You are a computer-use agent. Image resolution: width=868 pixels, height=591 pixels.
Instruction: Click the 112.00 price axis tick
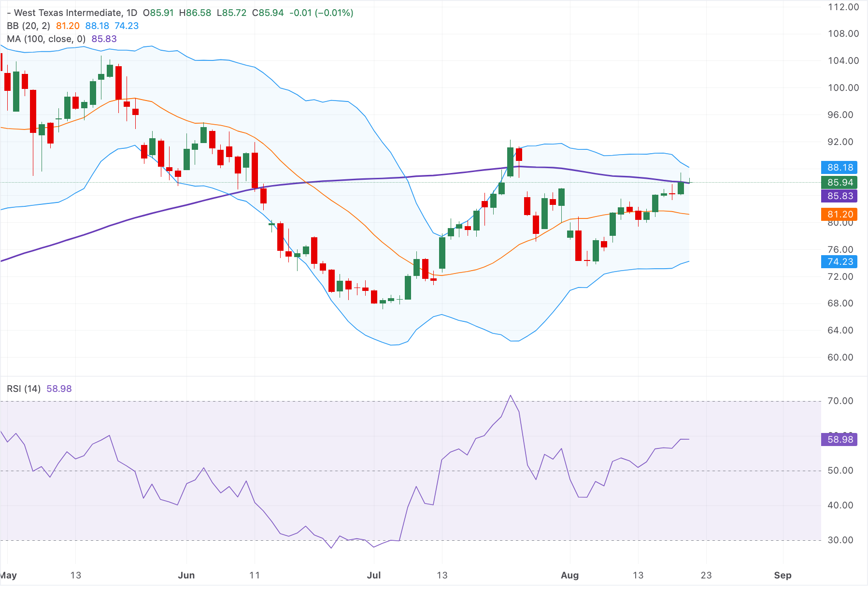843,7
